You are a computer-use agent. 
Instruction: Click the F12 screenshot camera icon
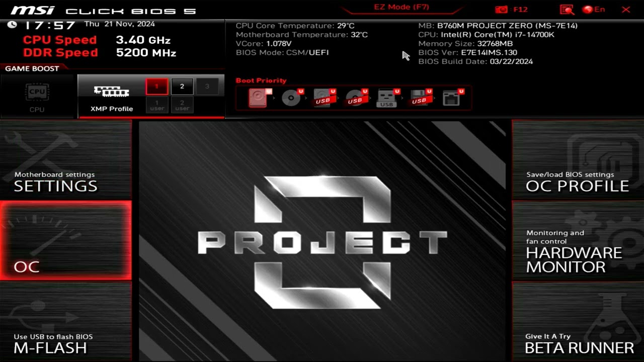(501, 10)
